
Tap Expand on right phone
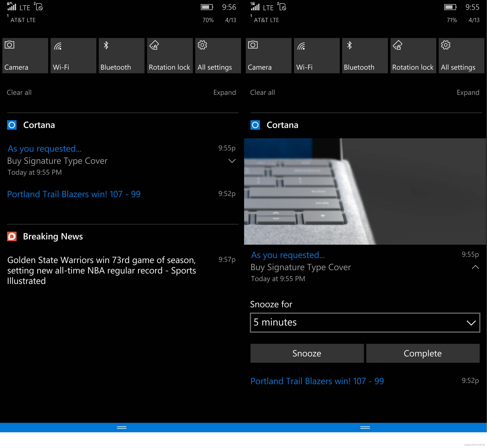coord(468,93)
